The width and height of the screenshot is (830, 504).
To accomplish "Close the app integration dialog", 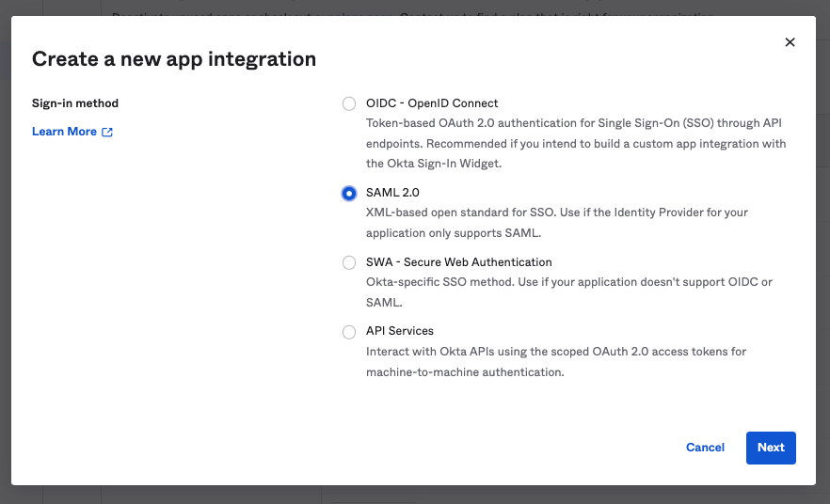I will [790, 42].
